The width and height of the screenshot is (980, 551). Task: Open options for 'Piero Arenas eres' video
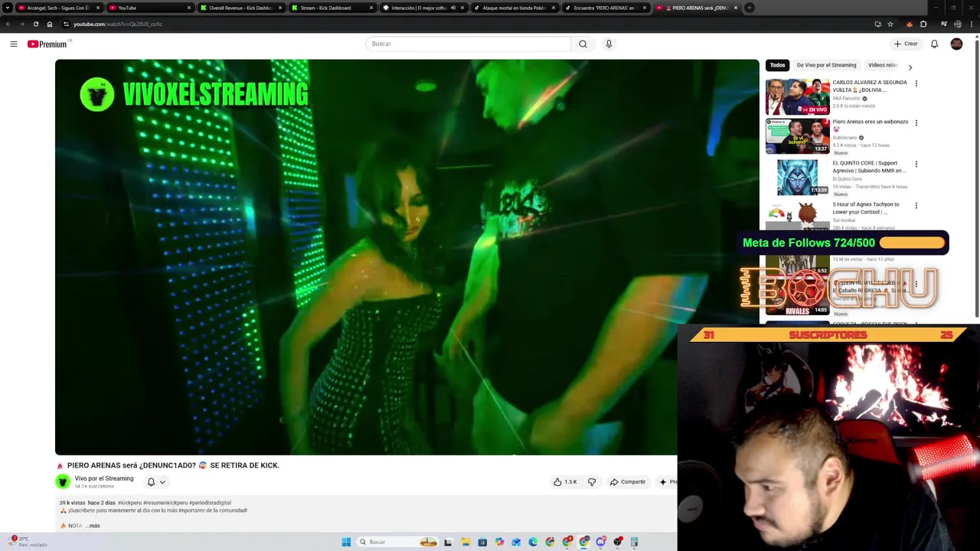click(916, 122)
